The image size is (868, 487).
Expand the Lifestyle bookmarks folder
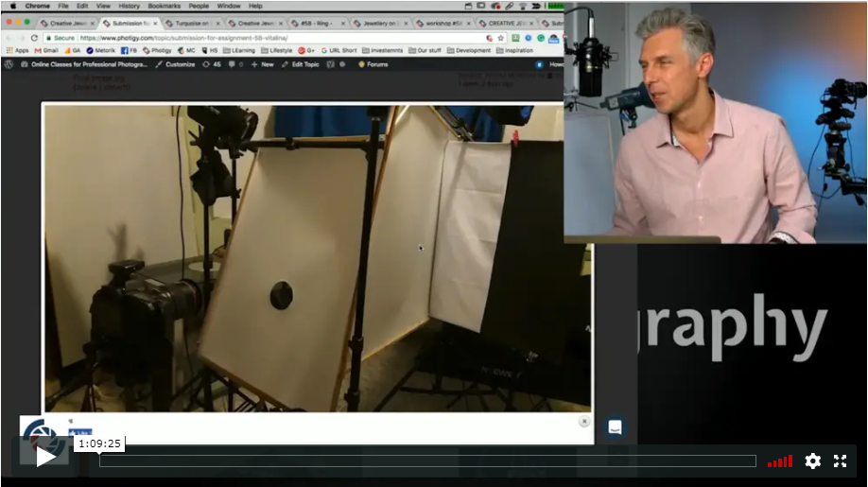pyautogui.click(x=276, y=50)
